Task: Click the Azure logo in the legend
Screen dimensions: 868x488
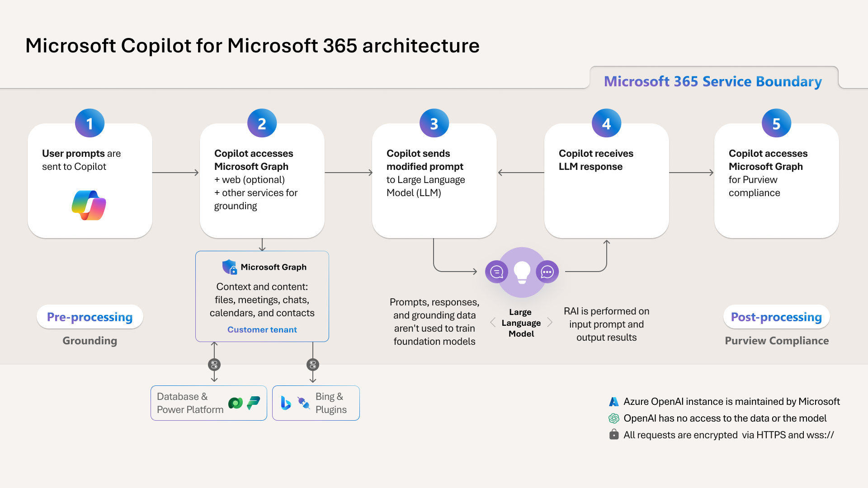Action: 613,402
